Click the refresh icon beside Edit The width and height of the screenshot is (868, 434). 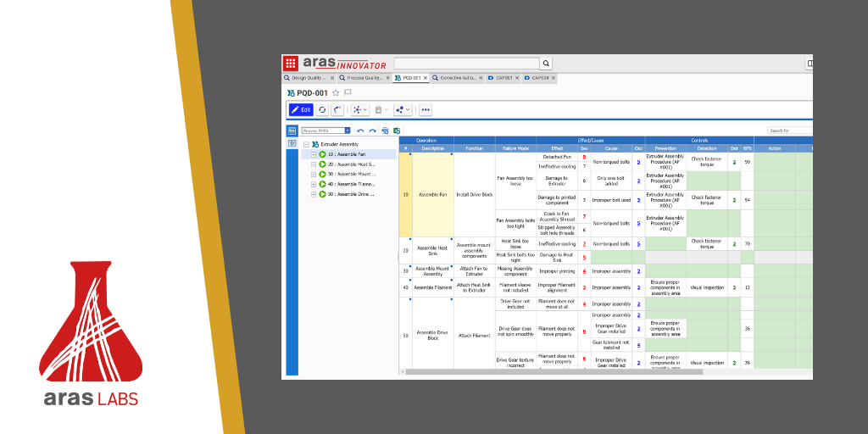point(323,109)
